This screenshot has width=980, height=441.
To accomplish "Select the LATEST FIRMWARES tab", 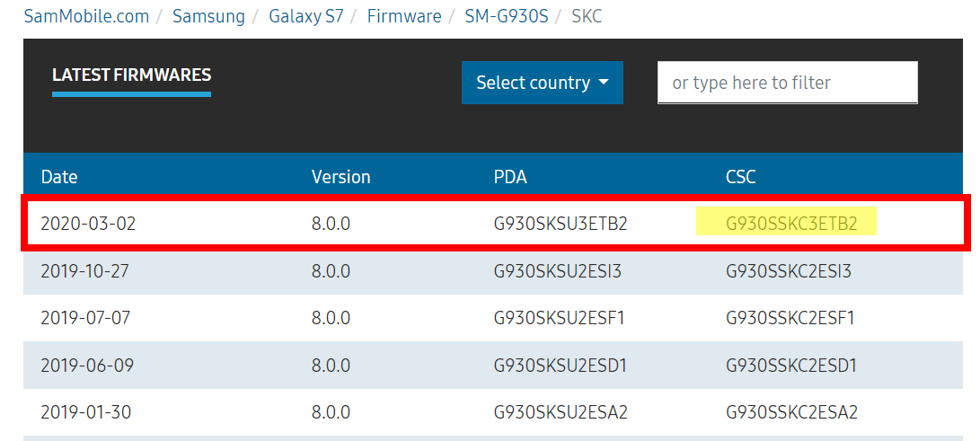I will click(131, 75).
